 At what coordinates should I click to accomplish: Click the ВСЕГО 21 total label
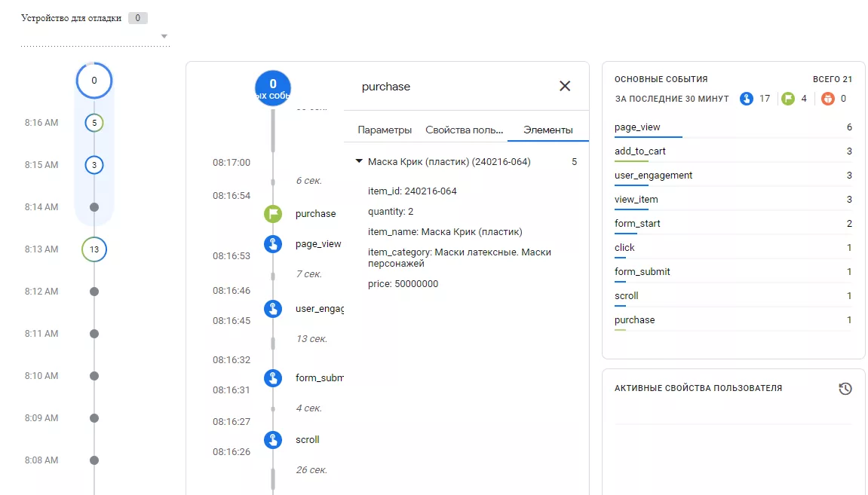pos(833,79)
